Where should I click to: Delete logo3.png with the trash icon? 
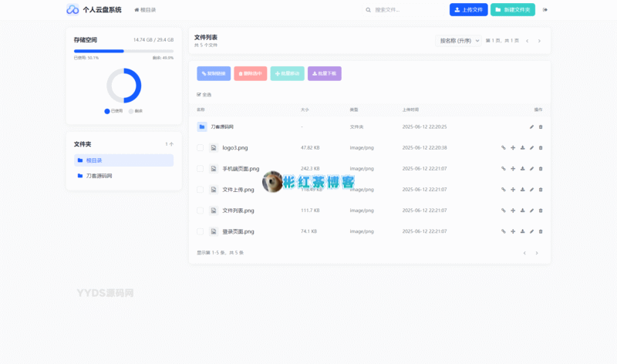541,147
